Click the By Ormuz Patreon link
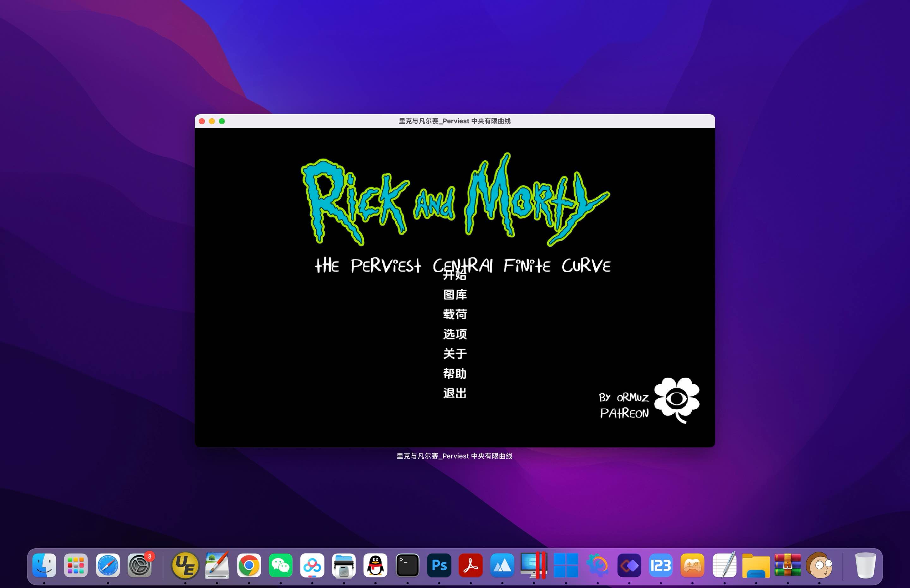The image size is (910, 588). pyautogui.click(x=624, y=405)
